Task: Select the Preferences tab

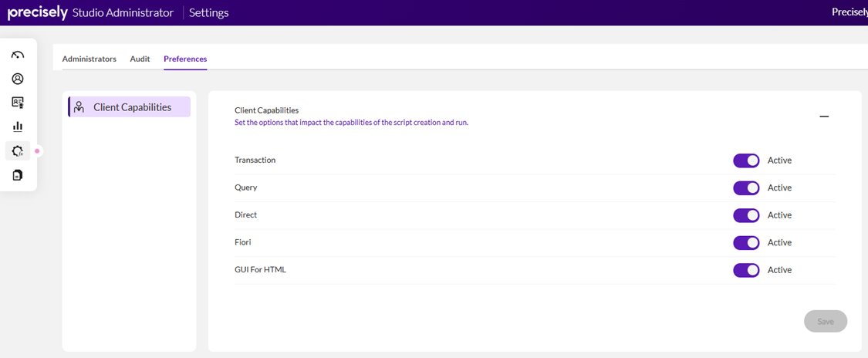Action: coord(185,59)
